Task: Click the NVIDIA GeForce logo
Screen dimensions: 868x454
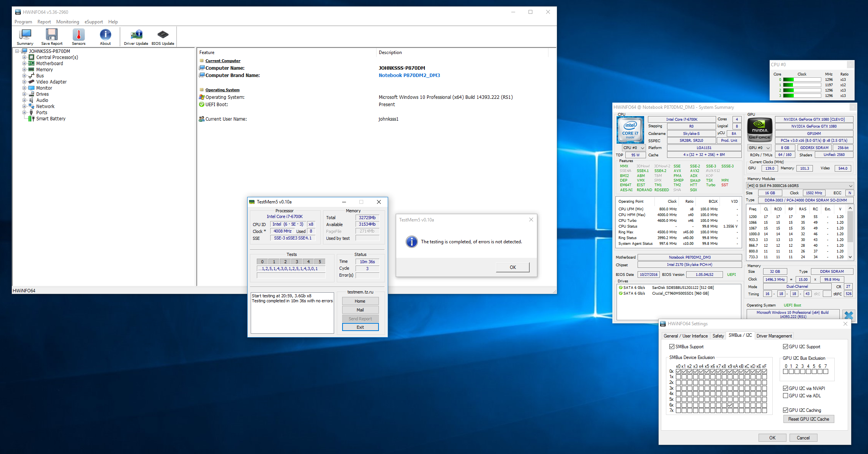Action: point(760,130)
